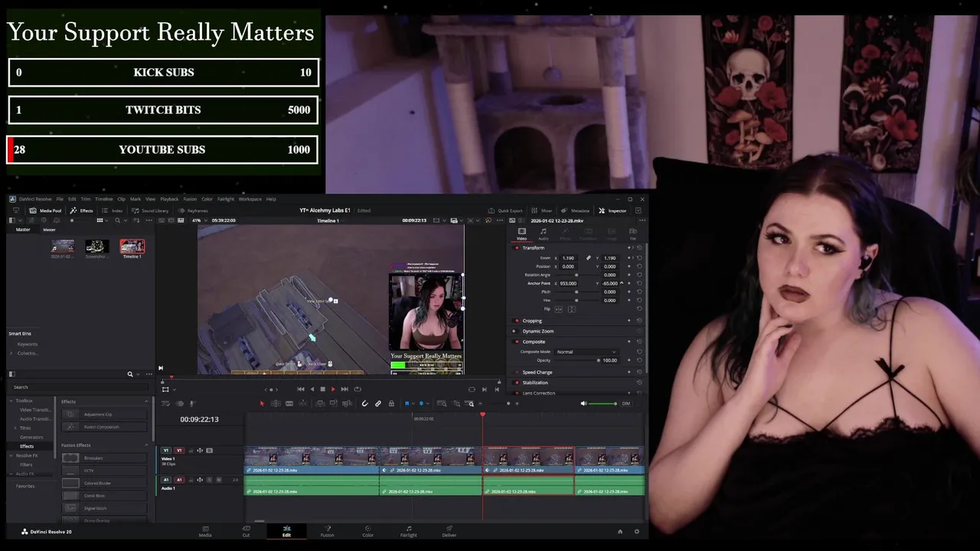Open the Sound Library panel
This screenshot has width=980, height=551.
click(150, 210)
